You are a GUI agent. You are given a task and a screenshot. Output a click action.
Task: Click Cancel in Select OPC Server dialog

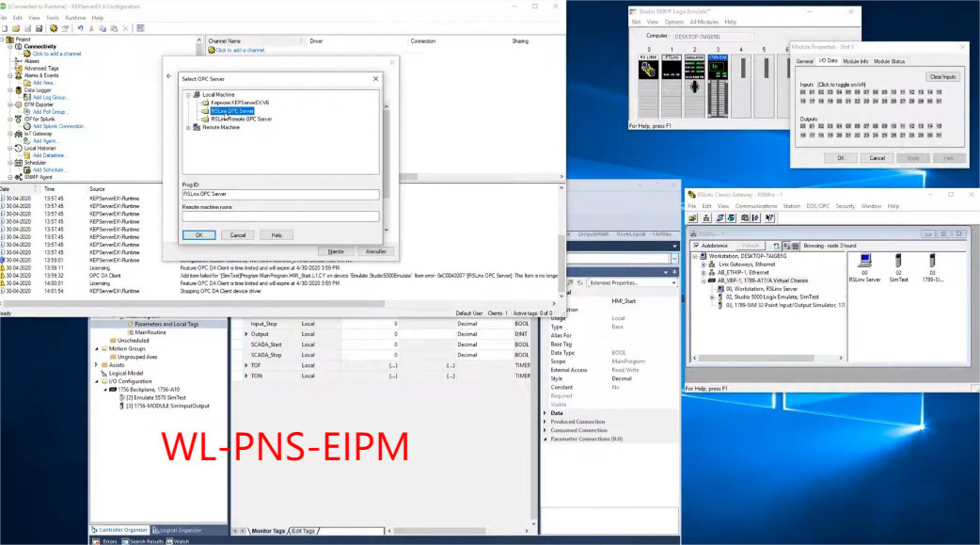(x=238, y=235)
